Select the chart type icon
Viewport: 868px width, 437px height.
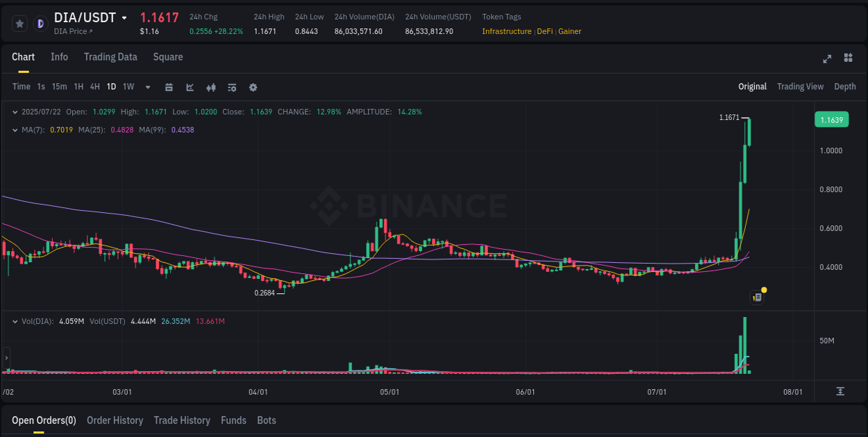(189, 87)
